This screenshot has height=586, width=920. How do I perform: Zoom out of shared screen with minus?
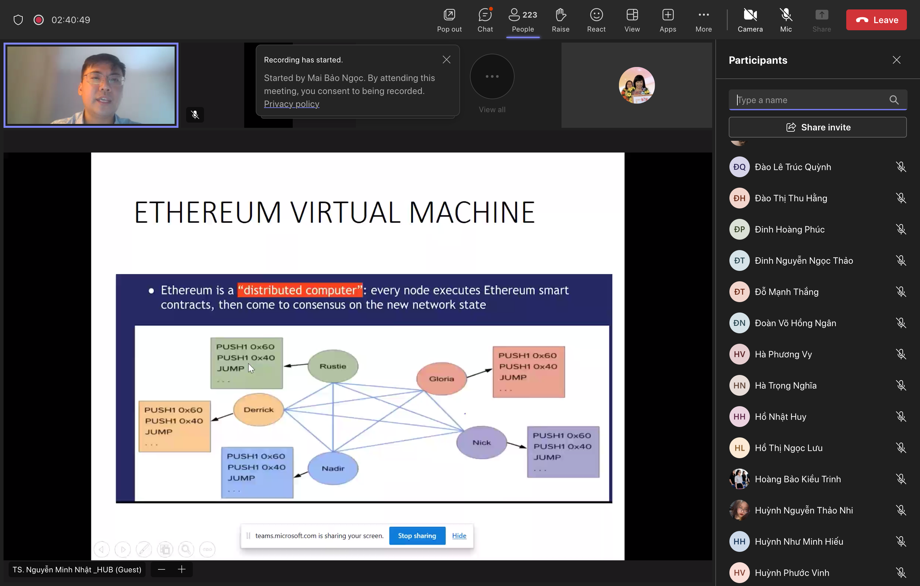tap(161, 569)
